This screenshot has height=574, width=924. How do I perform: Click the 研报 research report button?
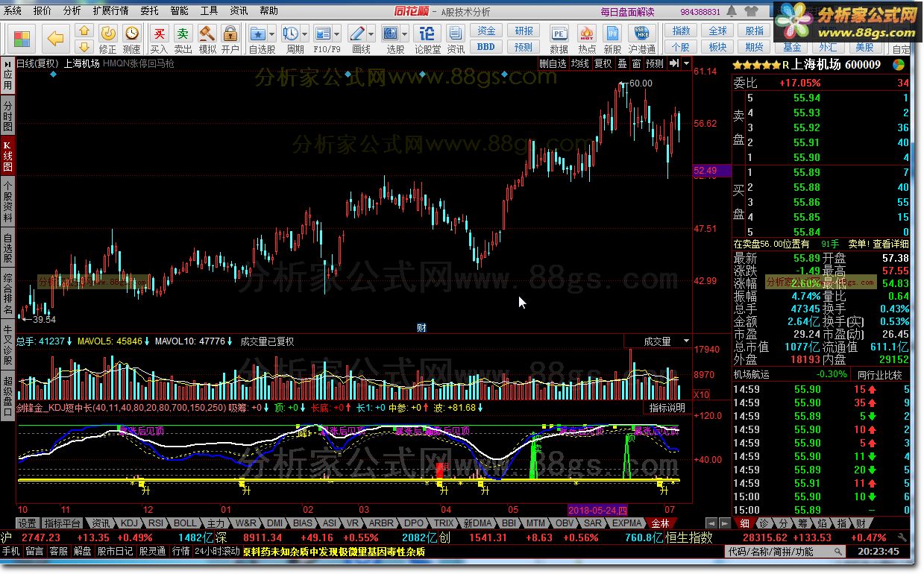[x=524, y=31]
